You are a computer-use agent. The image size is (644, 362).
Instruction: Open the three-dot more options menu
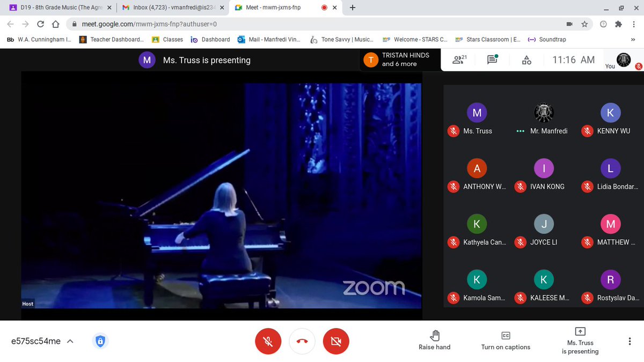coord(630,342)
